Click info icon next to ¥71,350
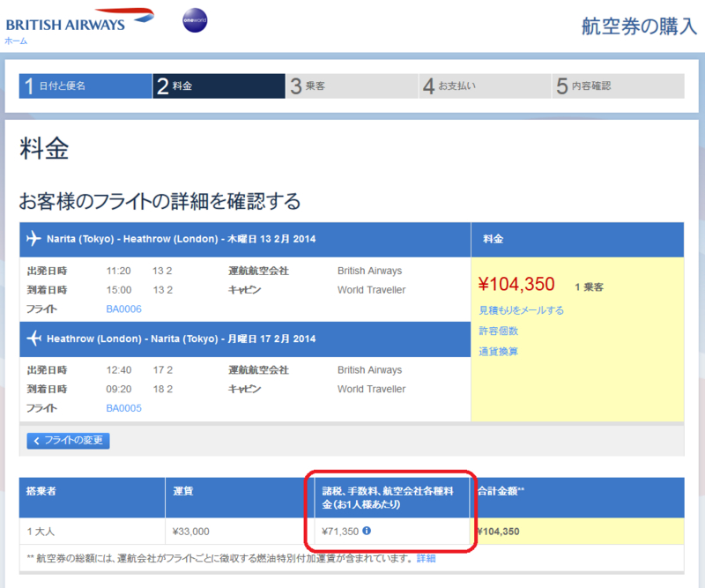705x588 pixels. coord(367,531)
